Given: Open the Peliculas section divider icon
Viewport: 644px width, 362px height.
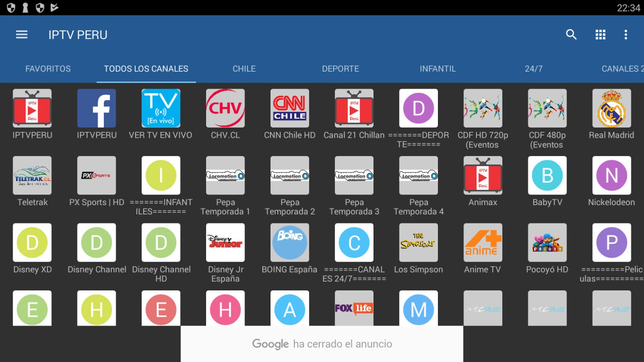Looking at the screenshot, I should [x=612, y=243].
